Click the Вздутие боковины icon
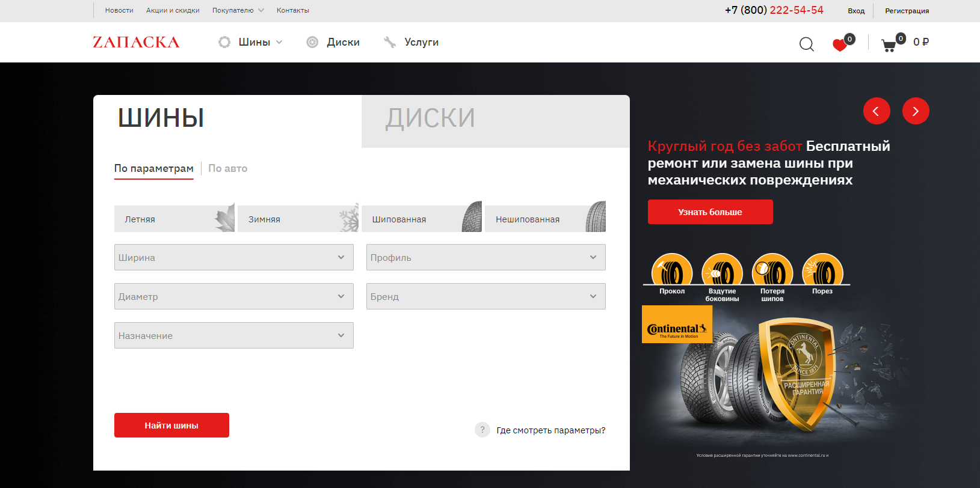This screenshot has width=980, height=488. (722, 269)
